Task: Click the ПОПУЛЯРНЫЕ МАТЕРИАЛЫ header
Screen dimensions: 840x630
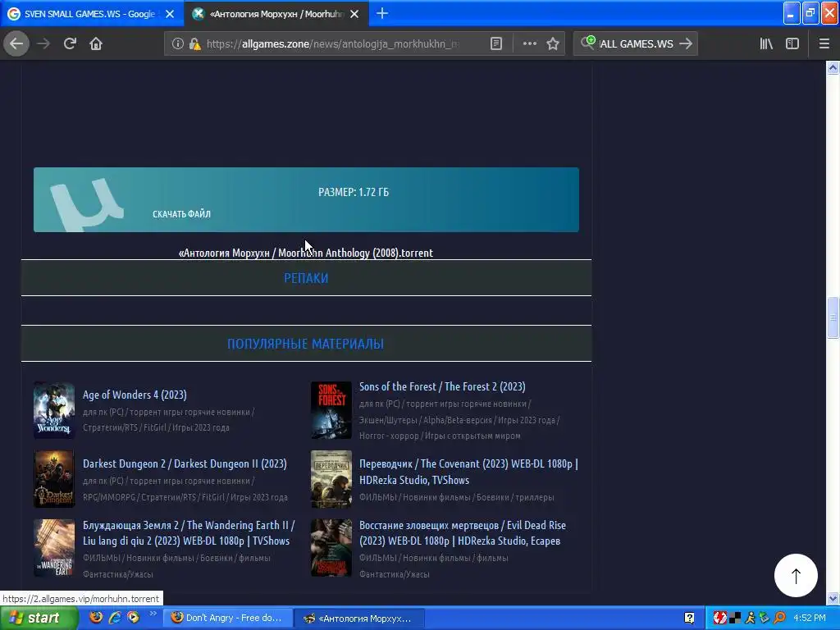Action: tap(305, 344)
